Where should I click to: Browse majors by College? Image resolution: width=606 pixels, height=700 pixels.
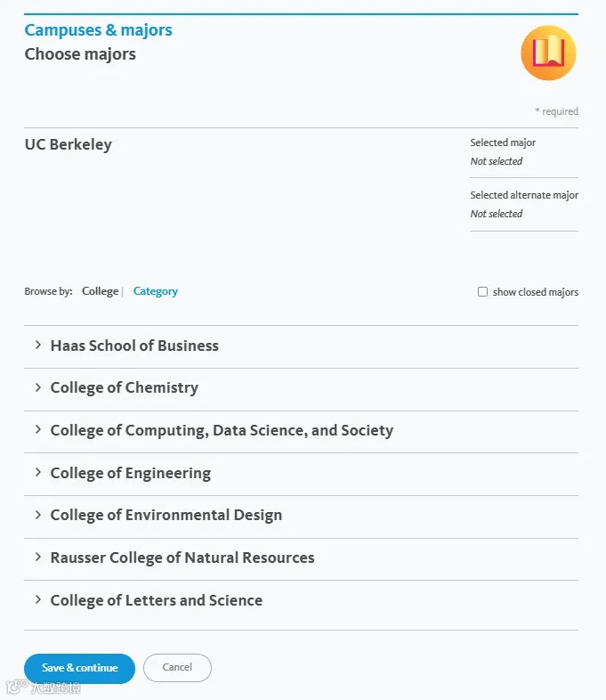[100, 291]
